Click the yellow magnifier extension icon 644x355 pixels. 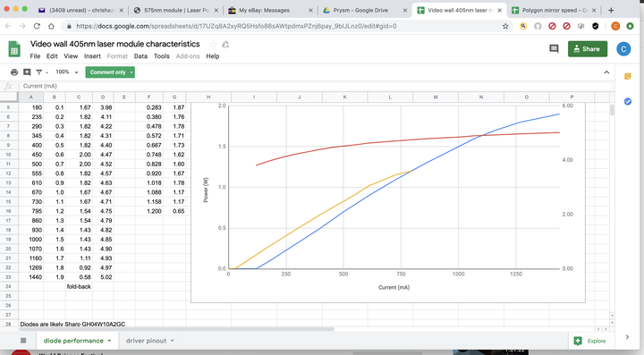(x=523, y=26)
